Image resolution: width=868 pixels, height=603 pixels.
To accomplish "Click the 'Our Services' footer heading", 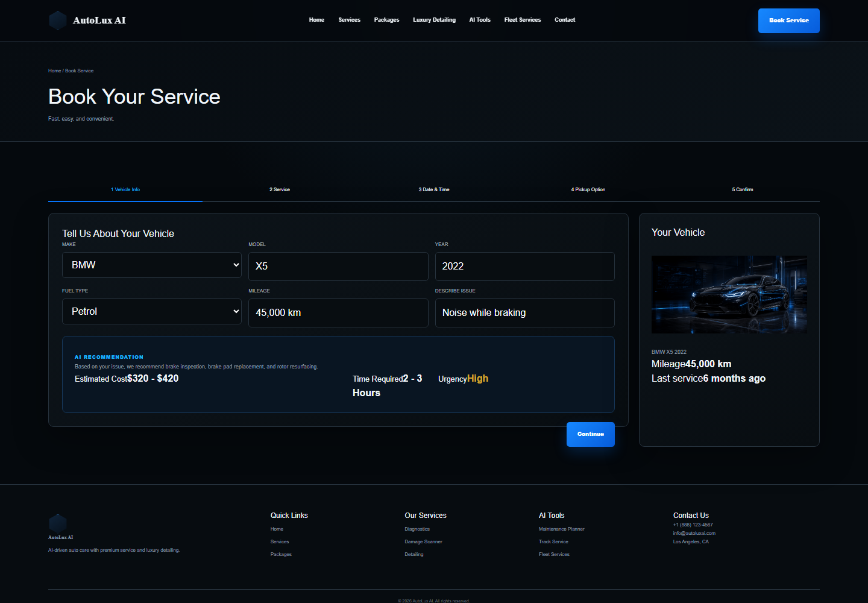I will 426,516.
